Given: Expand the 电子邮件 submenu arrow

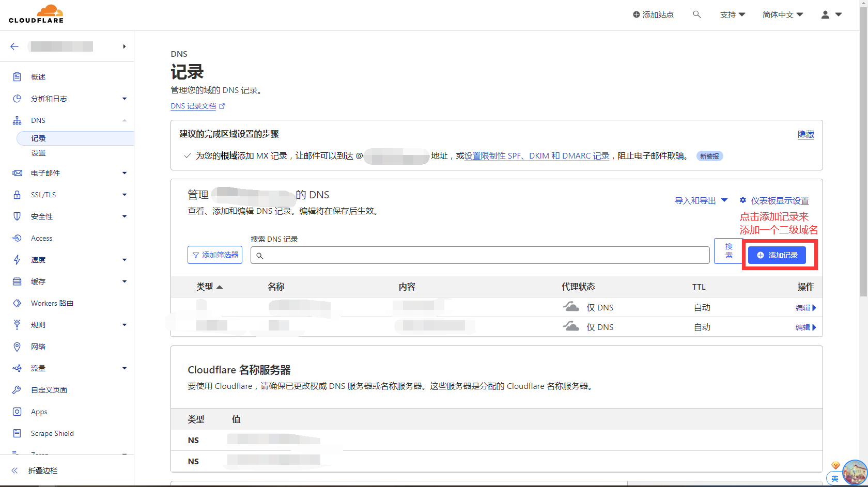Looking at the screenshot, I should tap(125, 173).
